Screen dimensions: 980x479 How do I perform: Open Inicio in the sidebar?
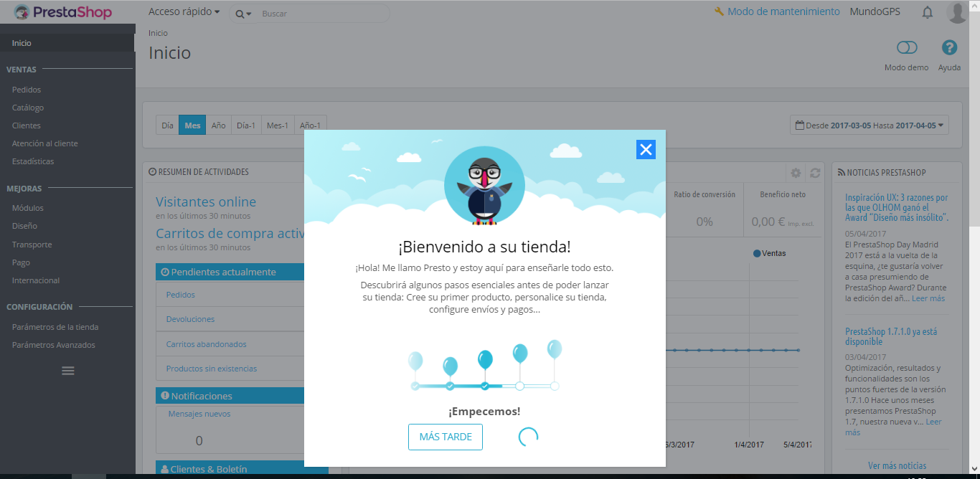[67, 43]
